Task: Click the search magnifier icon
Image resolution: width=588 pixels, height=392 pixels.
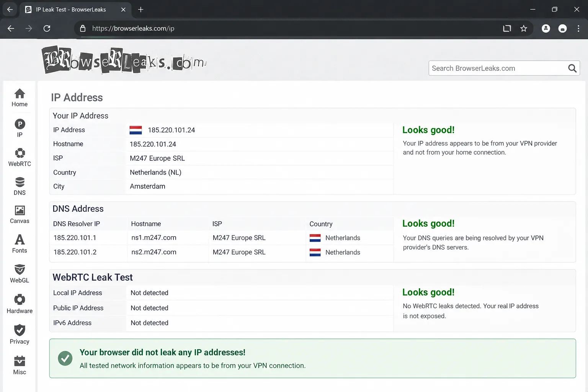Action: click(x=572, y=68)
